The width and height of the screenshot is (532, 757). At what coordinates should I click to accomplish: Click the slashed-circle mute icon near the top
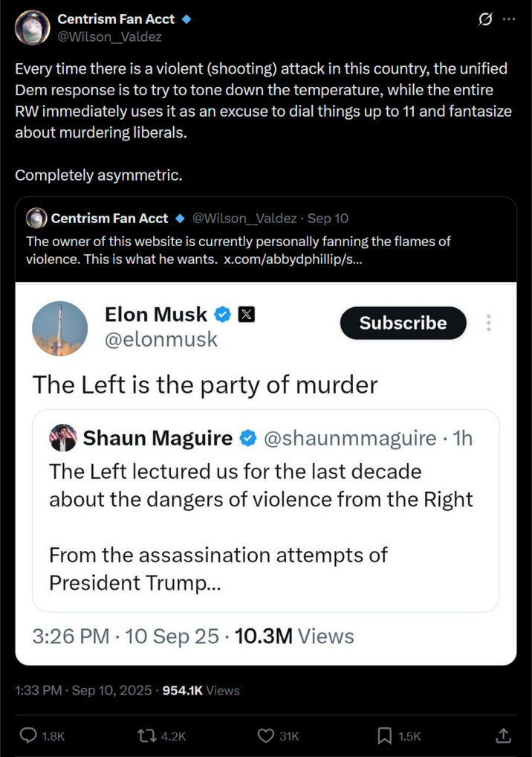pyautogui.click(x=484, y=19)
